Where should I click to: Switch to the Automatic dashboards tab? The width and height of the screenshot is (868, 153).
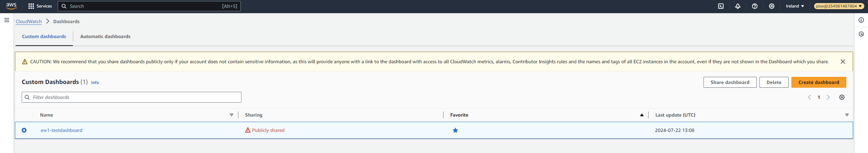pos(105,36)
